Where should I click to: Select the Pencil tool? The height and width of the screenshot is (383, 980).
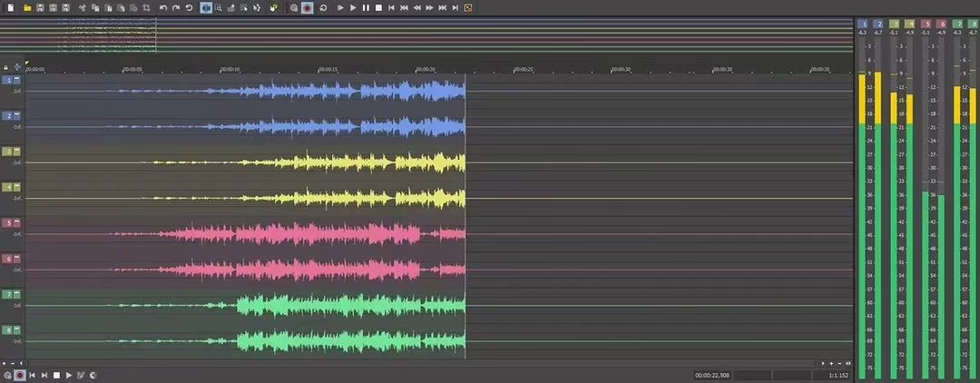pyautogui.click(x=230, y=7)
